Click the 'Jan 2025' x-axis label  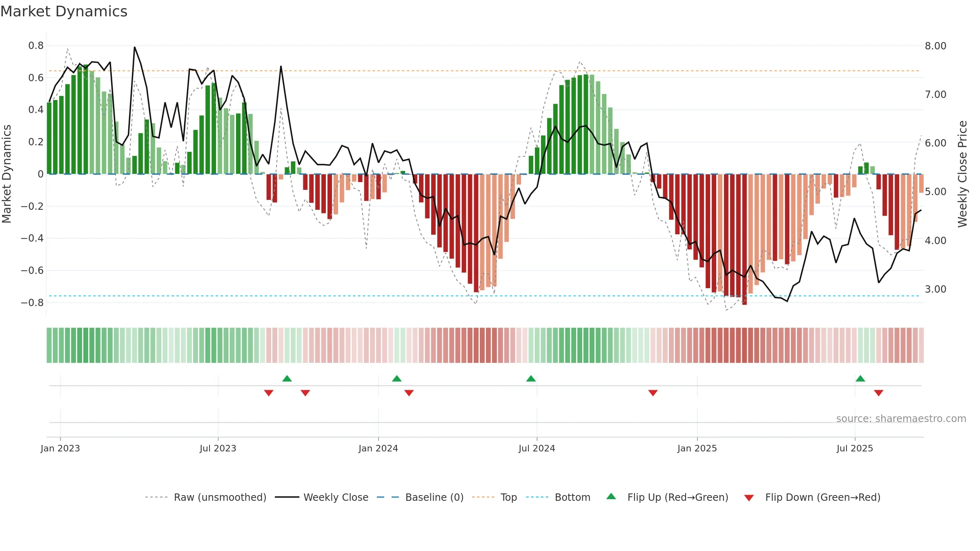coord(697,448)
